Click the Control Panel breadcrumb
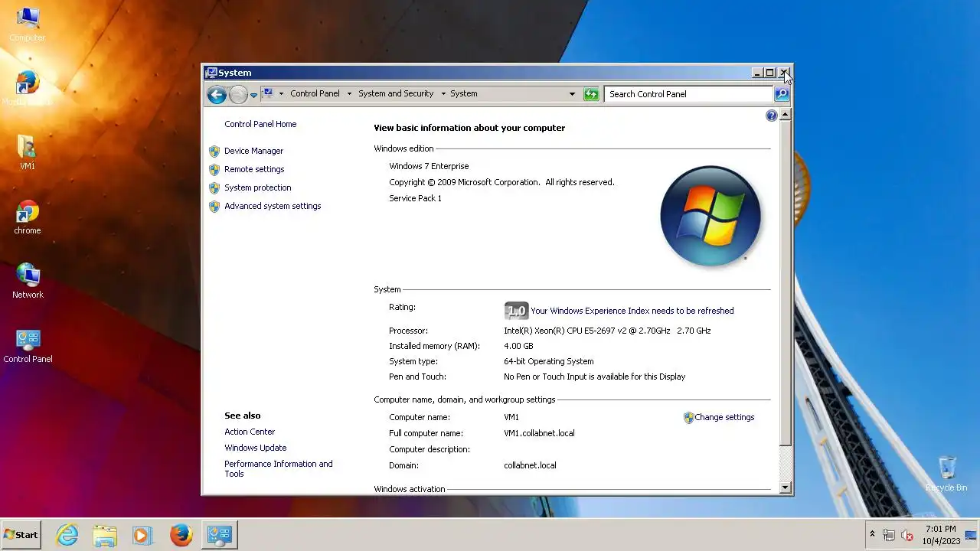This screenshot has width=980, height=551. pos(315,94)
